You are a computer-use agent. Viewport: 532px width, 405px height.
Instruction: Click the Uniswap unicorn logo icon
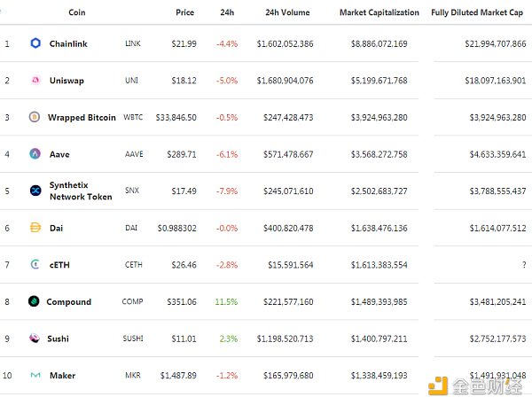tap(35, 80)
